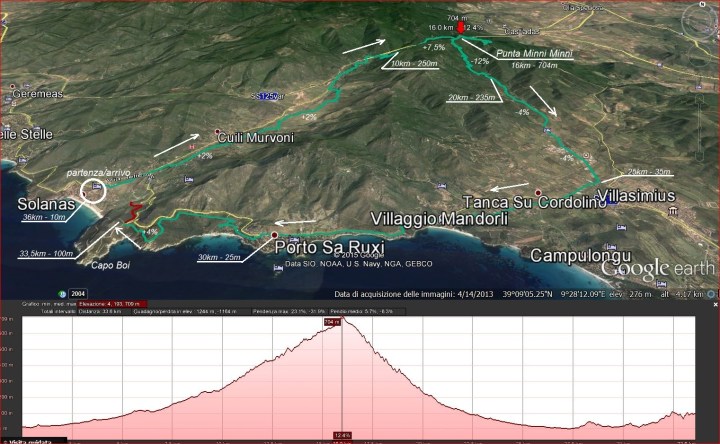Click the Visita guidata button

[x=30, y=440]
